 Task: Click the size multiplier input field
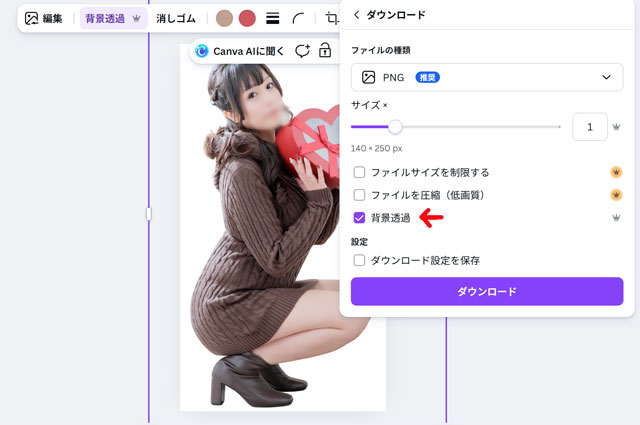(x=590, y=127)
